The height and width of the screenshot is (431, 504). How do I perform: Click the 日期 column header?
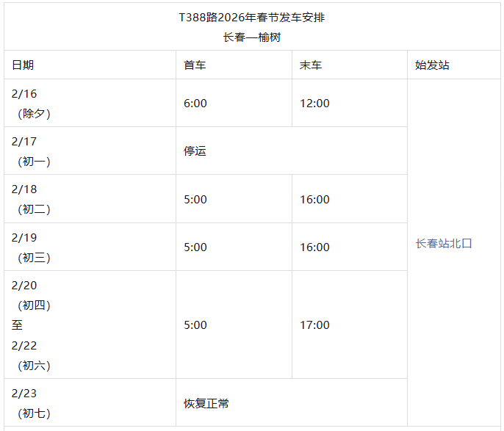(x=23, y=65)
